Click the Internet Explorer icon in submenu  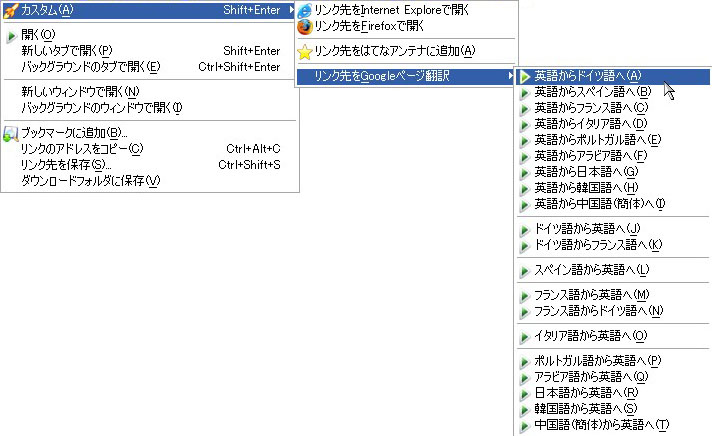tap(304, 10)
